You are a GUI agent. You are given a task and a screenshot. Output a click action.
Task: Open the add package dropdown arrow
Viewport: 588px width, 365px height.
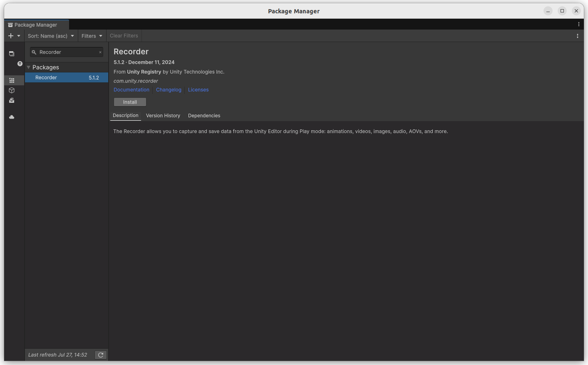coord(19,36)
